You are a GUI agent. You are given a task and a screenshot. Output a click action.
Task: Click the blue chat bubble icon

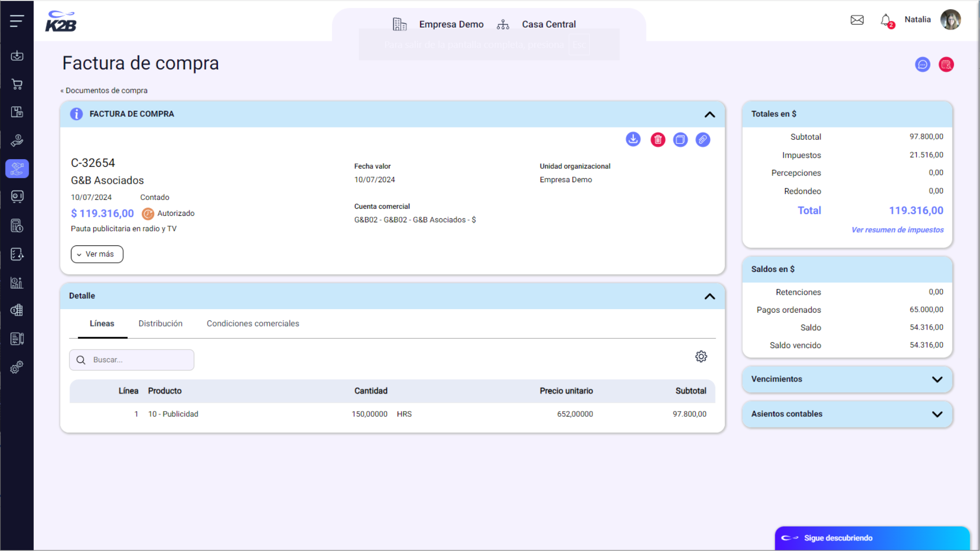pos(922,65)
